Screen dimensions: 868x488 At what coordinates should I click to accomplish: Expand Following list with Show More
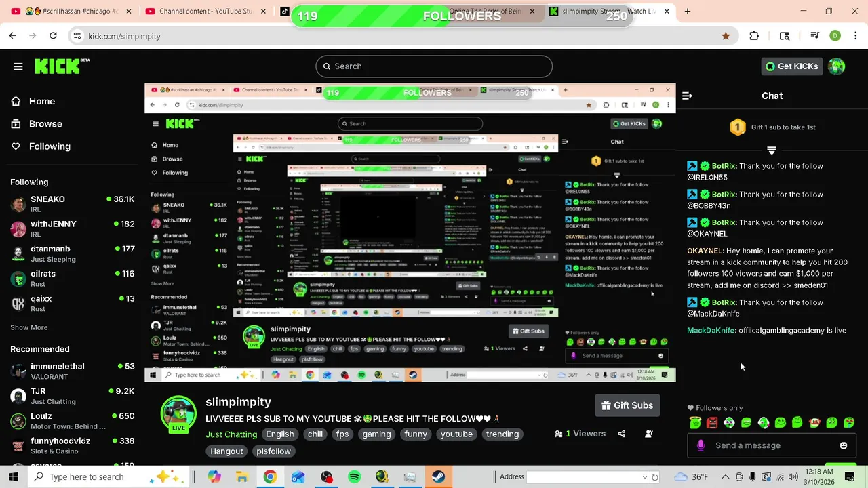pyautogui.click(x=29, y=327)
